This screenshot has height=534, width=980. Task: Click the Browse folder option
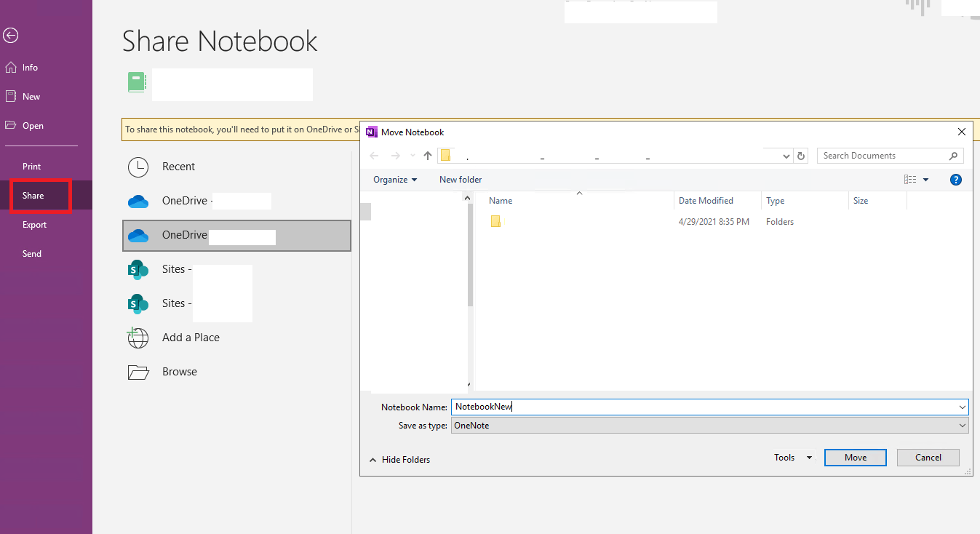236,372
